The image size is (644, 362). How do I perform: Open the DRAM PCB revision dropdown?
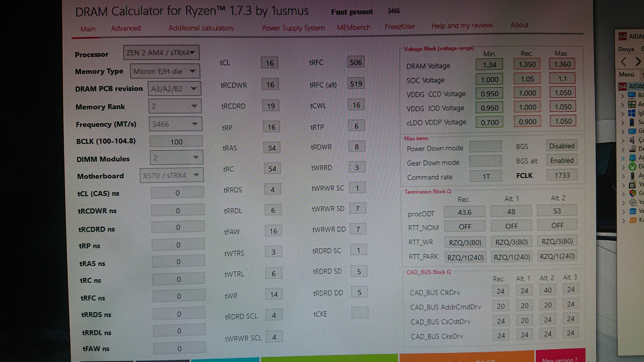(x=175, y=89)
